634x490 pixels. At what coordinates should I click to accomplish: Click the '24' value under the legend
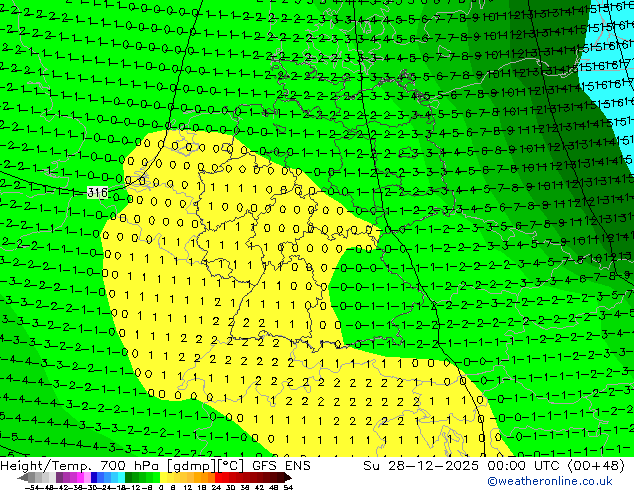pos(216,487)
